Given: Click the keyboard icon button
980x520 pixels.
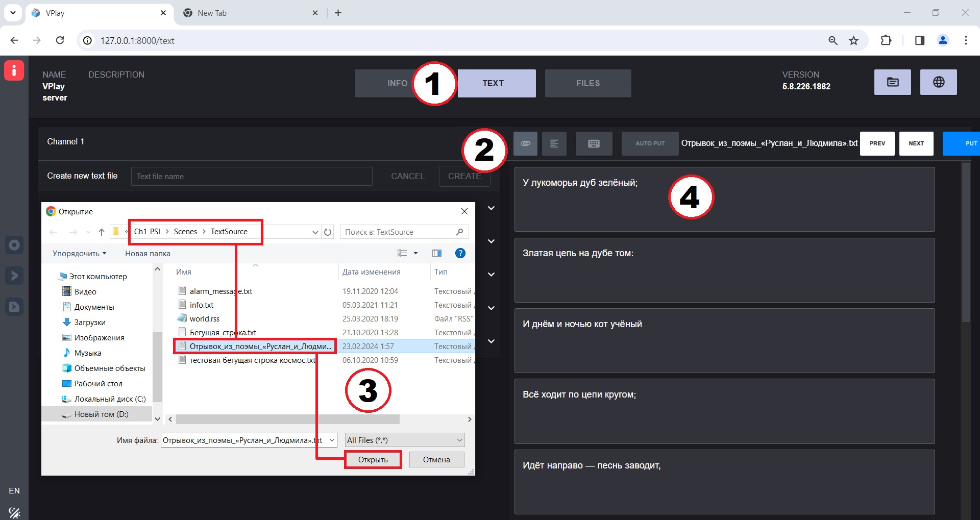Looking at the screenshot, I should [x=594, y=143].
